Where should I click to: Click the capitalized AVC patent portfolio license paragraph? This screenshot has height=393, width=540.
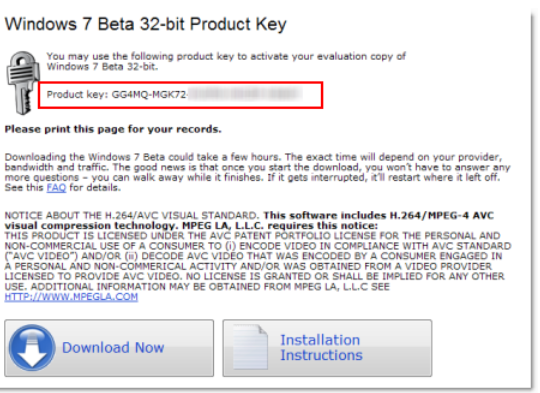258,261
